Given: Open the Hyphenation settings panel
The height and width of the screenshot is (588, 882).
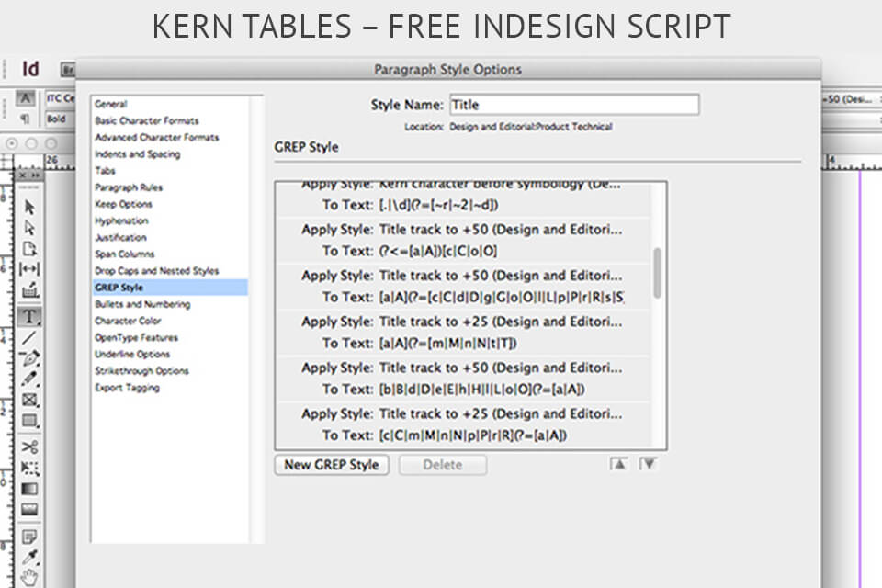Looking at the screenshot, I should 119,220.
